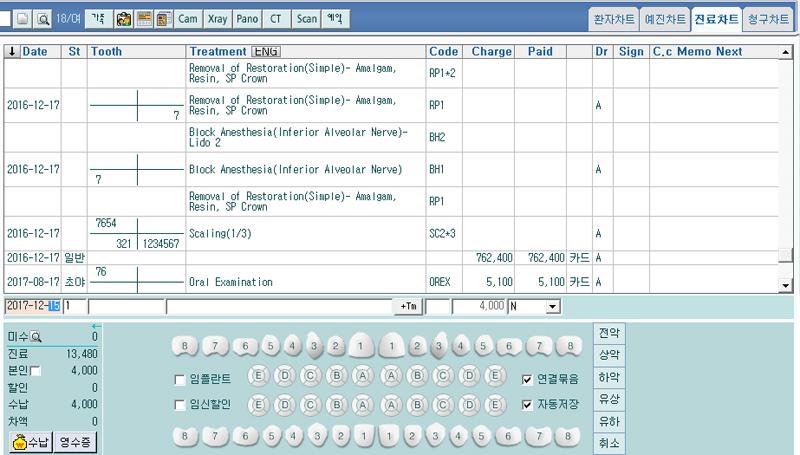Image resolution: width=800 pixels, height=455 pixels.
Task: Toggle the 연결묶음 checkbox
Action: pyautogui.click(x=527, y=379)
